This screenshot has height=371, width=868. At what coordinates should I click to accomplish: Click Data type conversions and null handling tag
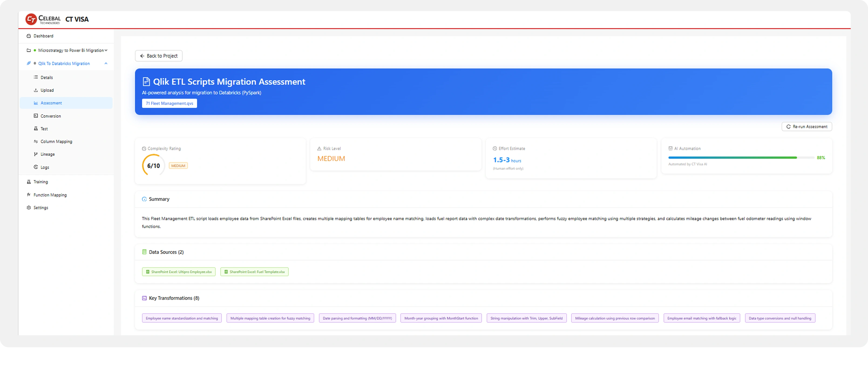780,318
